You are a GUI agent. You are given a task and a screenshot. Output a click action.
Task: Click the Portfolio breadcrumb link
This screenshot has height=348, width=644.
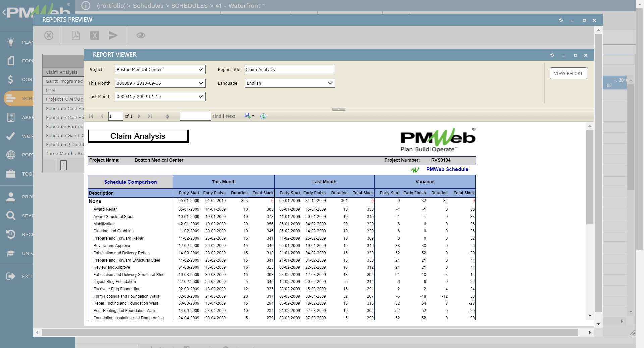[111, 6]
